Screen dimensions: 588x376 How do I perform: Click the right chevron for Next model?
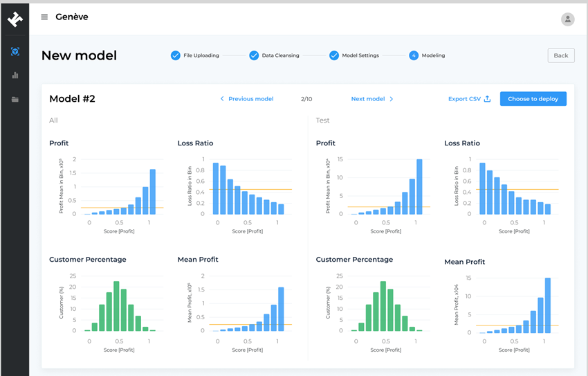click(x=392, y=99)
